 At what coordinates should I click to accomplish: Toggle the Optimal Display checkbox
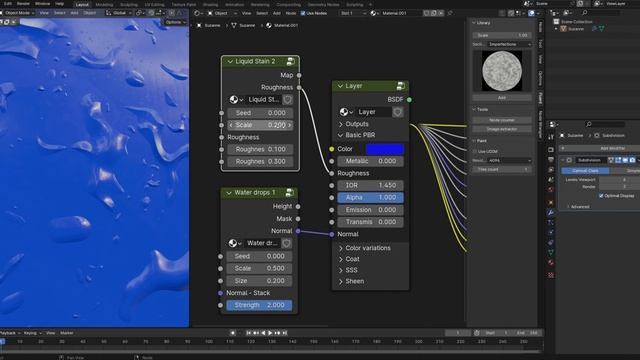pos(601,196)
